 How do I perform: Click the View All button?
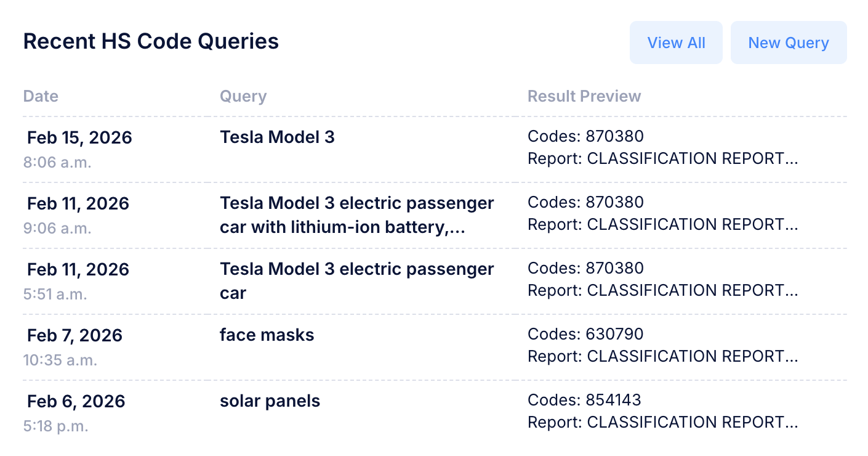676,43
